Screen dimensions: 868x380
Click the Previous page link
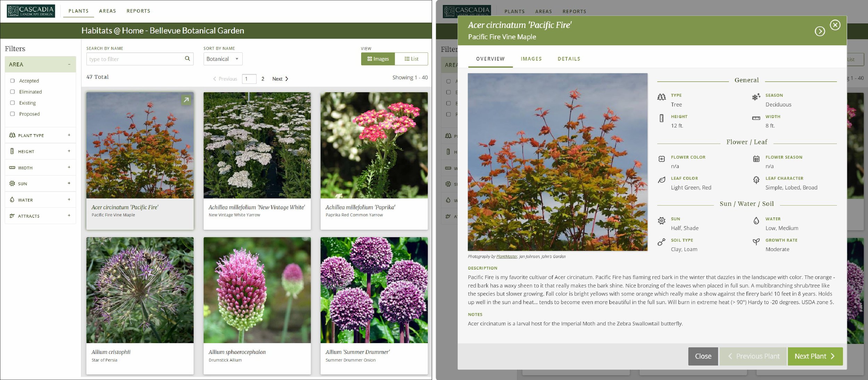[x=225, y=79]
